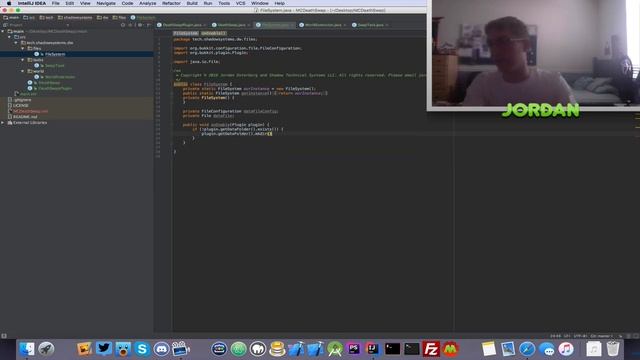
Task: Open the SwapTask class in project tree
Action: (54, 65)
